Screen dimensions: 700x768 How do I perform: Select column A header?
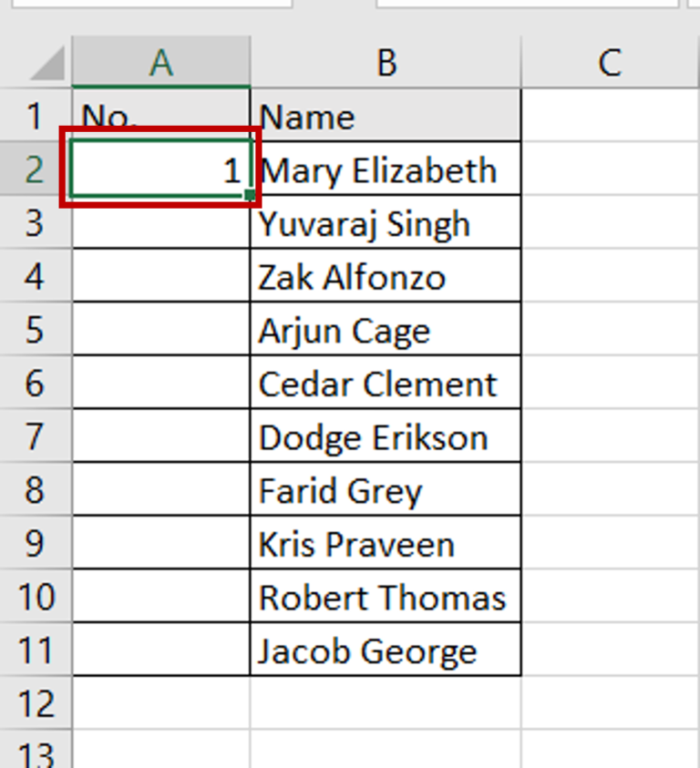point(160,64)
